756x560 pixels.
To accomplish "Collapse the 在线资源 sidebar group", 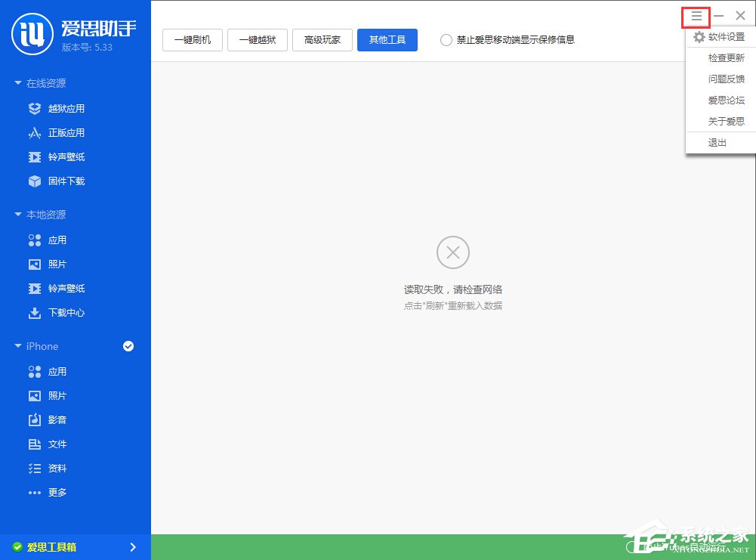I will click(45, 83).
